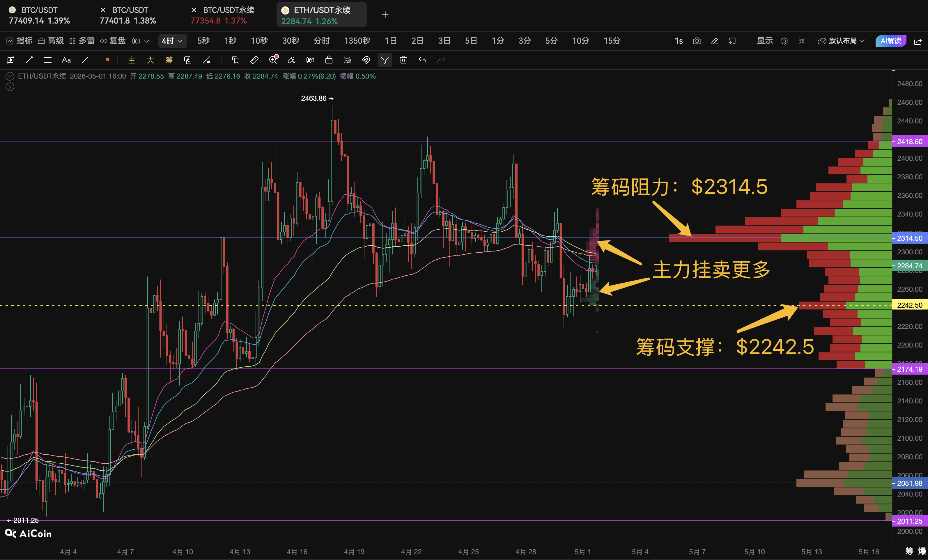
Task: Select the 分时 time-sharing view
Action: pos(322,41)
